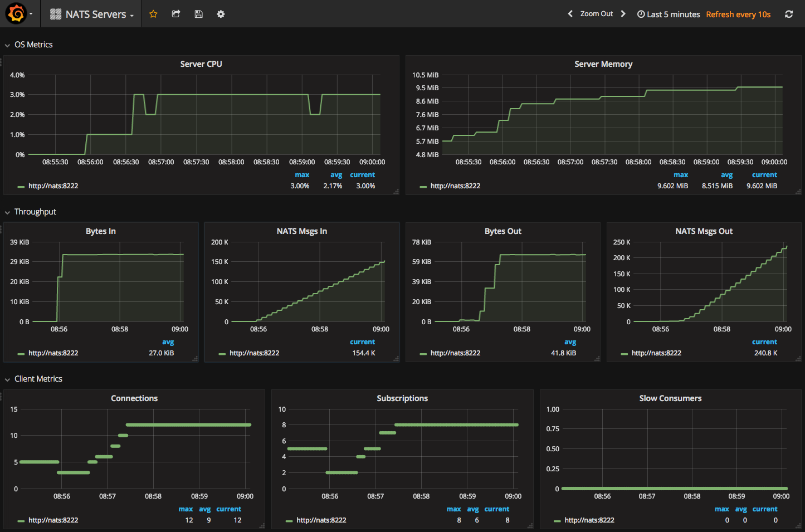Click the 154.4 K current value

pos(364,353)
